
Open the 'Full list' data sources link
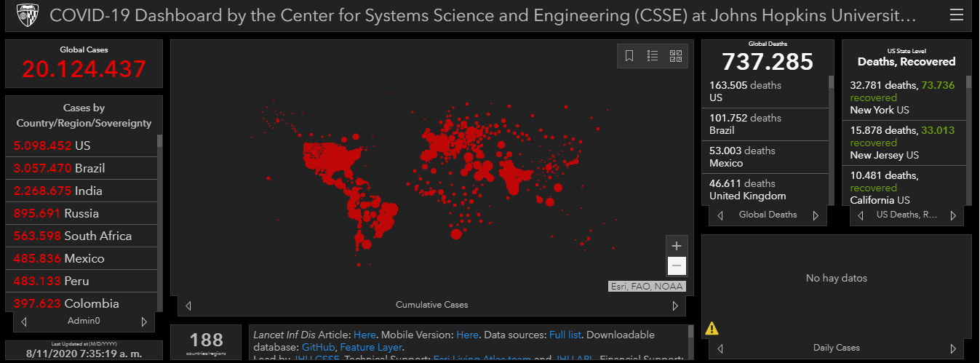[565, 335]
